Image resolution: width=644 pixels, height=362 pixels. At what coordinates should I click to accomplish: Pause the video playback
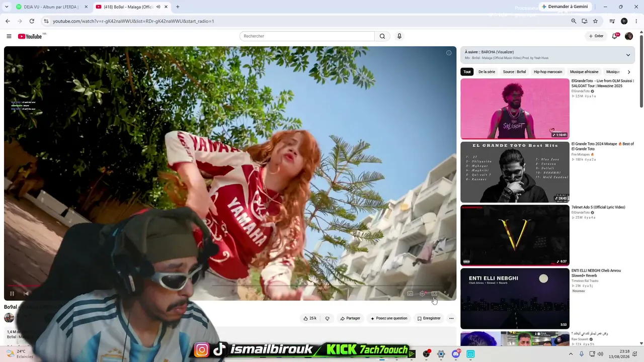tap(12, 294)
